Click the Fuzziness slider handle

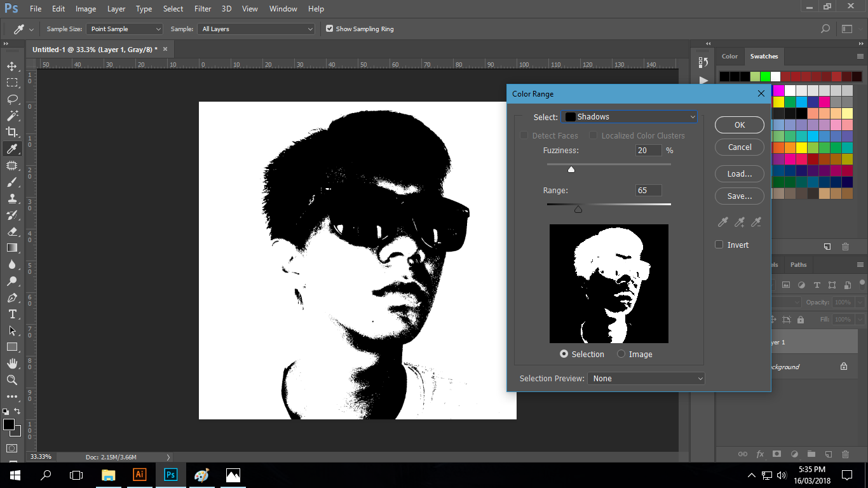(x=571, y=169)
